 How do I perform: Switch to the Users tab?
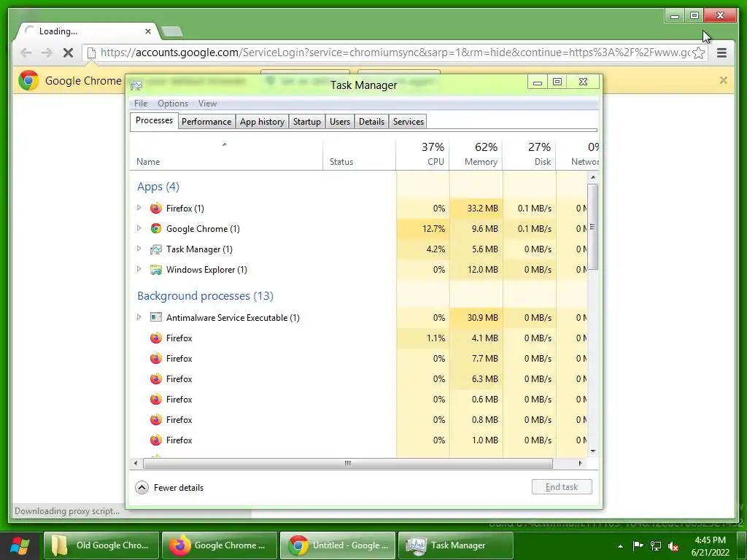pos(340,122)
